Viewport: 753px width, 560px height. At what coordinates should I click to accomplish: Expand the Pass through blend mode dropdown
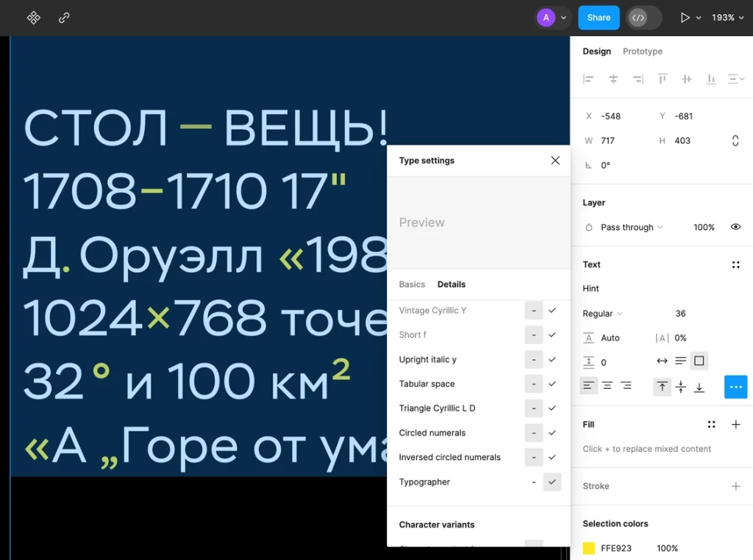tap(631, 227)
